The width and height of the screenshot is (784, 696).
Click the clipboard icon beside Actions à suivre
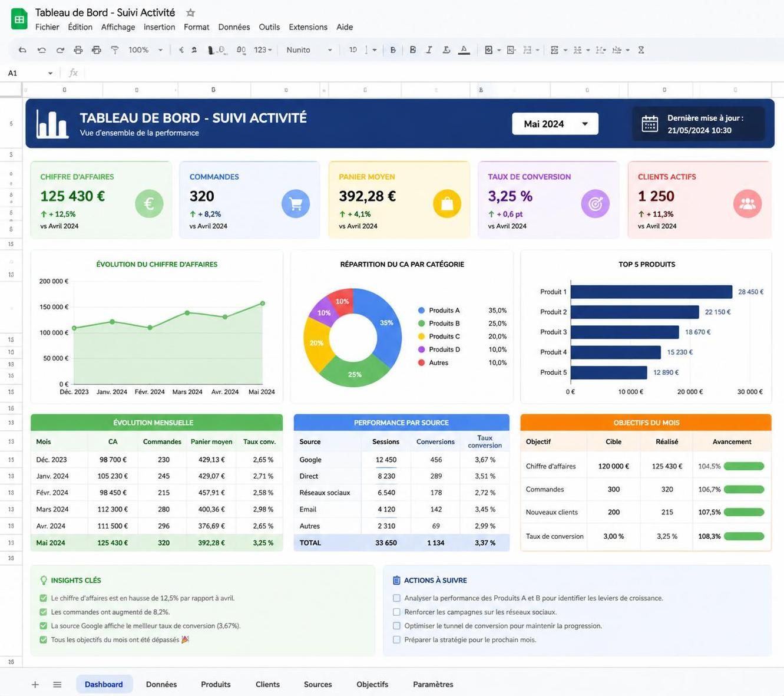tap(396, 580)
